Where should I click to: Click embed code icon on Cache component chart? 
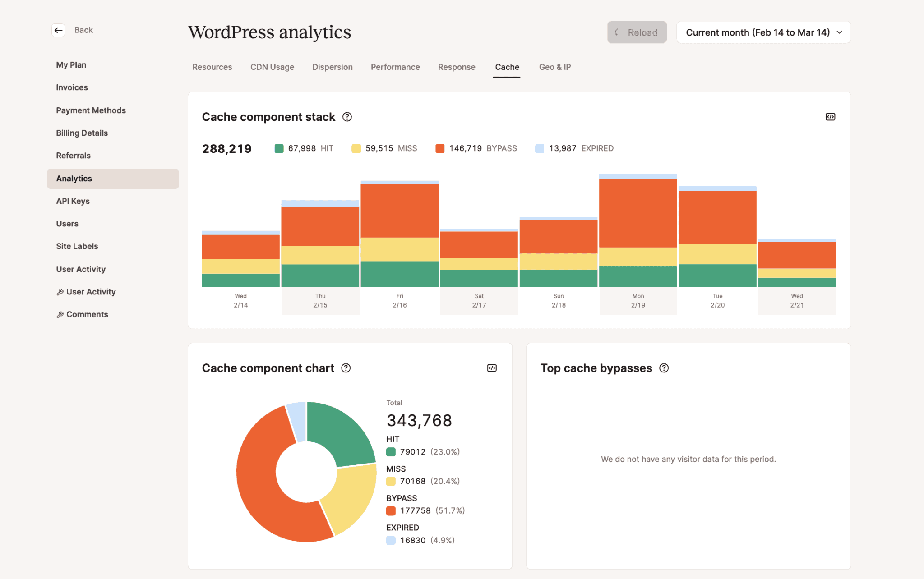(492, 368)
